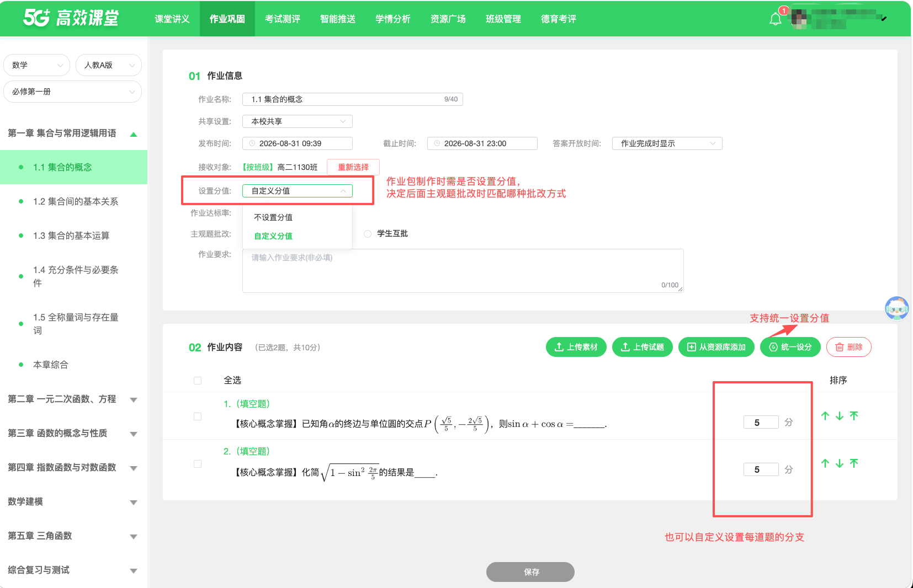This screenshot has width=913, height=588.
Task: Select 本章综合 in sidebar
Action: 74,365
